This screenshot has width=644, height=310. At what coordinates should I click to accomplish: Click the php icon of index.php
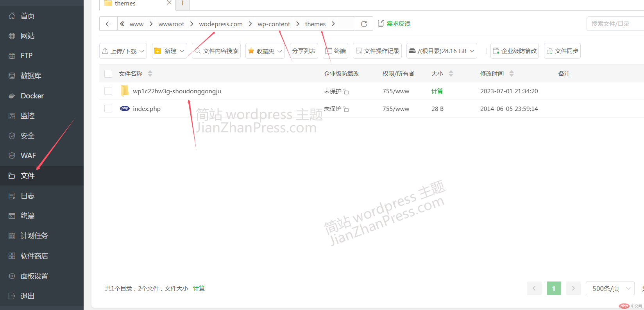click(x=125, y=109)
